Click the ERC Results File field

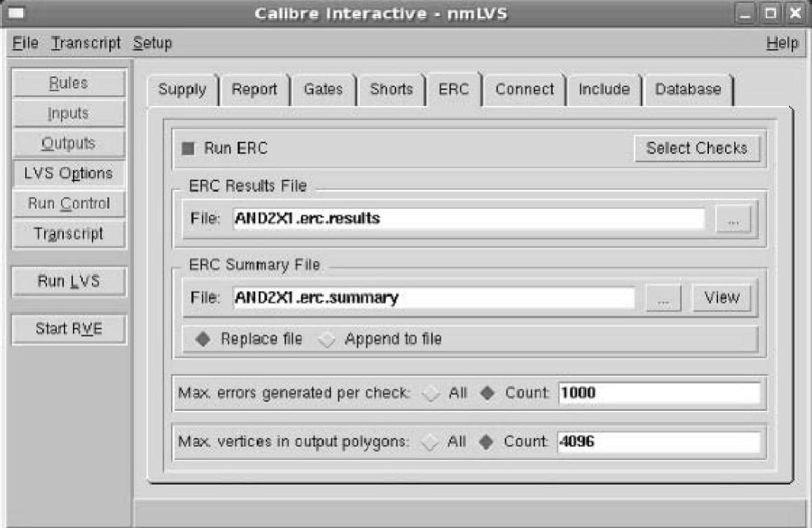coord(469,218)
